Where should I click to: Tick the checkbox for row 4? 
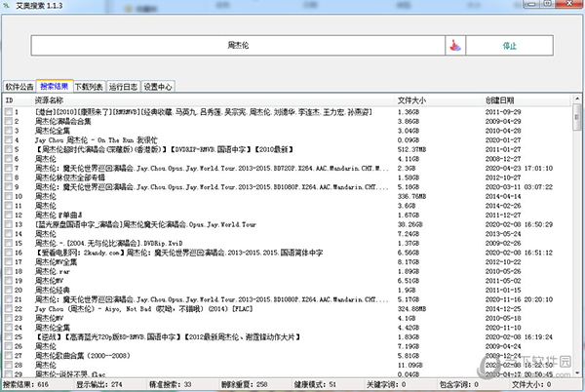(8, 139)
